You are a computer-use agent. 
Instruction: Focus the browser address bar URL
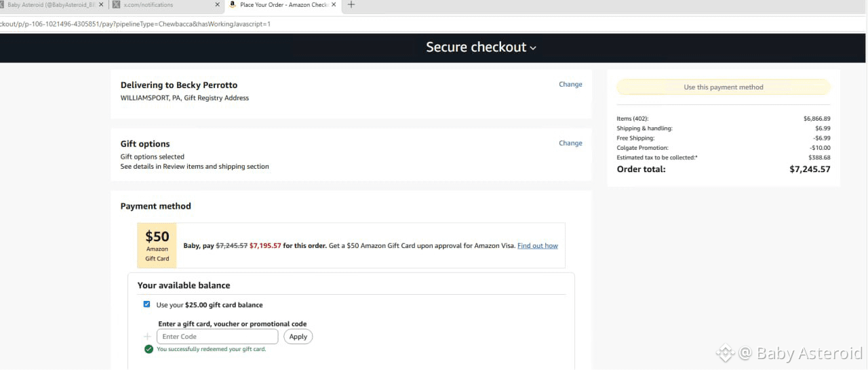coord(136,24)
